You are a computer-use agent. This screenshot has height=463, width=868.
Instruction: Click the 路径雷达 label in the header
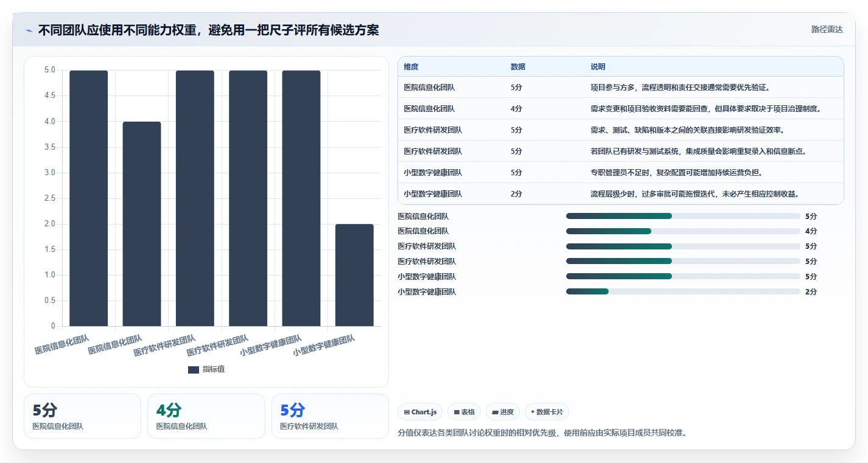(827, 29)
